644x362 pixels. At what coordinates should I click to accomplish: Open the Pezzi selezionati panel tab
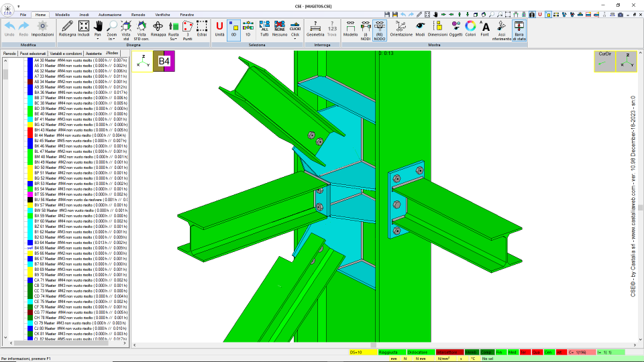coord(33,54)
